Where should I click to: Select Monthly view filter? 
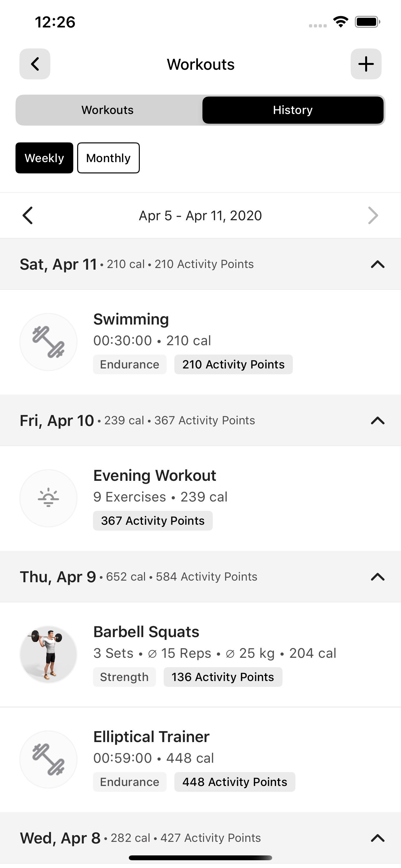108,158
